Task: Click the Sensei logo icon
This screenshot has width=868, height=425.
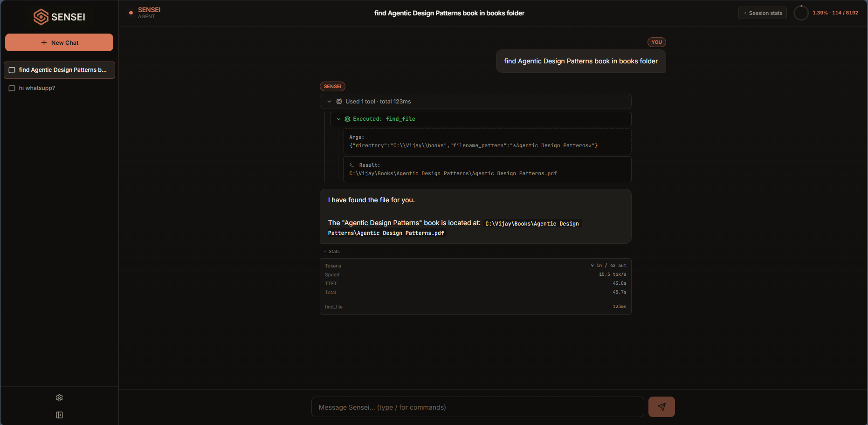Action: click(x=41, y=17)
